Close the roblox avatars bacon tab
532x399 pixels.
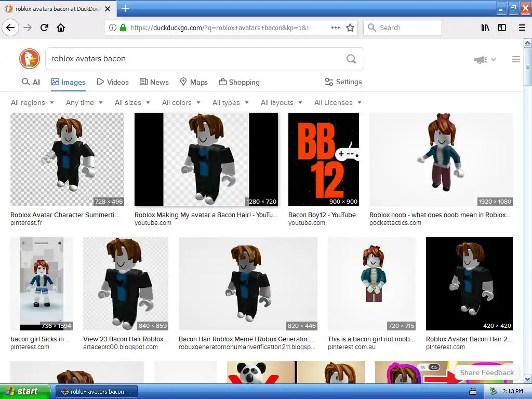tap(108, 9)
